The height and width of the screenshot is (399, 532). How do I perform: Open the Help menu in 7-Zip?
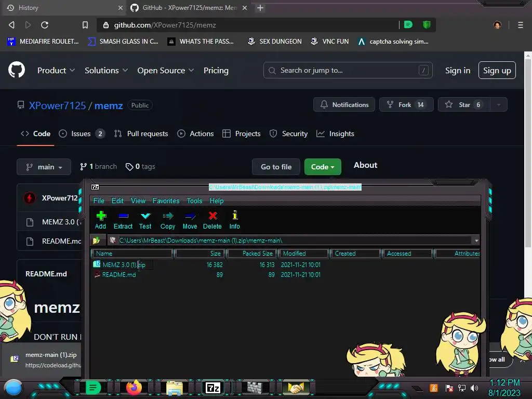point(217,201)
